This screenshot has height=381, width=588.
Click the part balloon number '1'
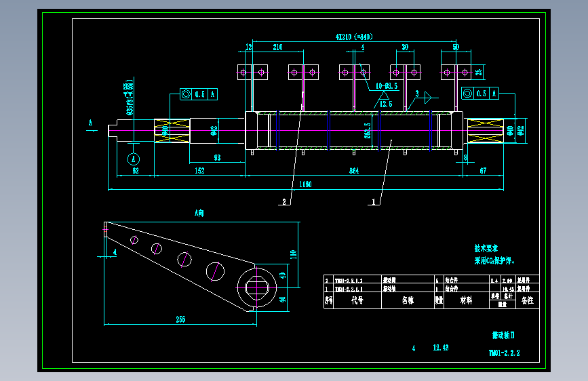pos(373,202)
